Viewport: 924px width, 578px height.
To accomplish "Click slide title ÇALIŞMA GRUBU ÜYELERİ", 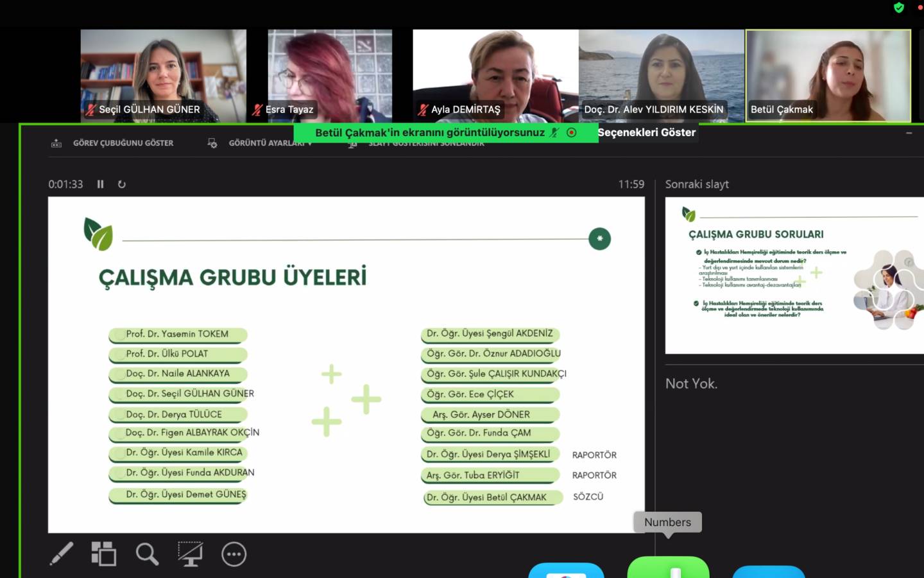I will coord(232,277).
